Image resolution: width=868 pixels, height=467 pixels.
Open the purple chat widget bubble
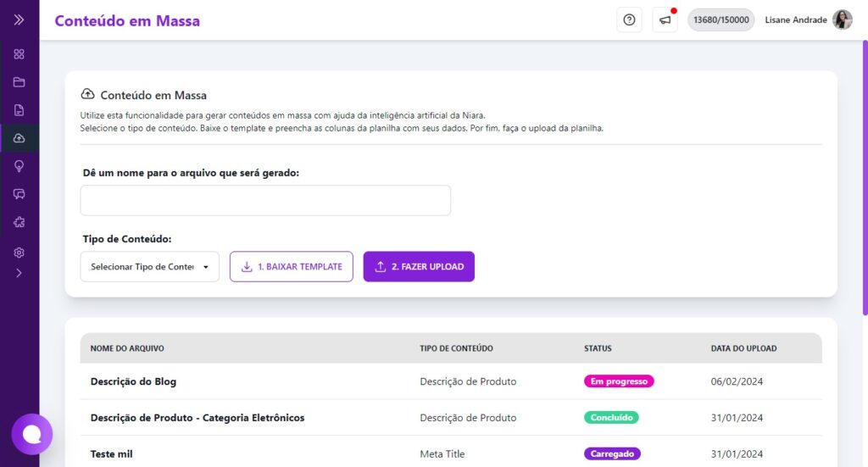tap(32, 434)
